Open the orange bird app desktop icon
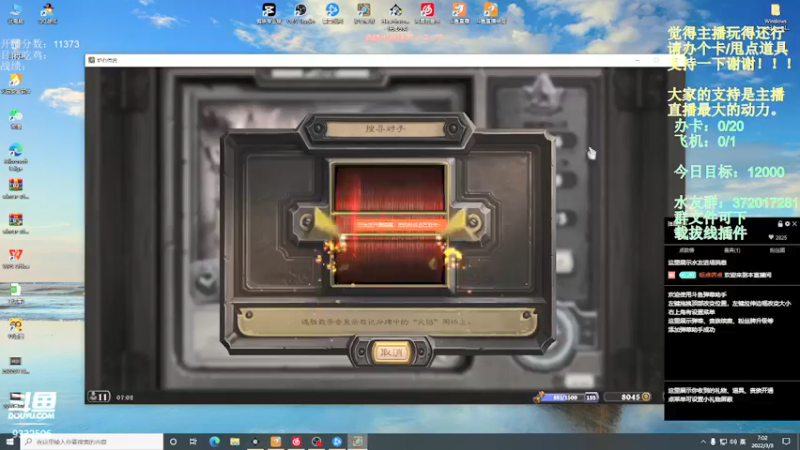Image resolution: width=800 pixels, height=450 pixels. pos(15,84)
